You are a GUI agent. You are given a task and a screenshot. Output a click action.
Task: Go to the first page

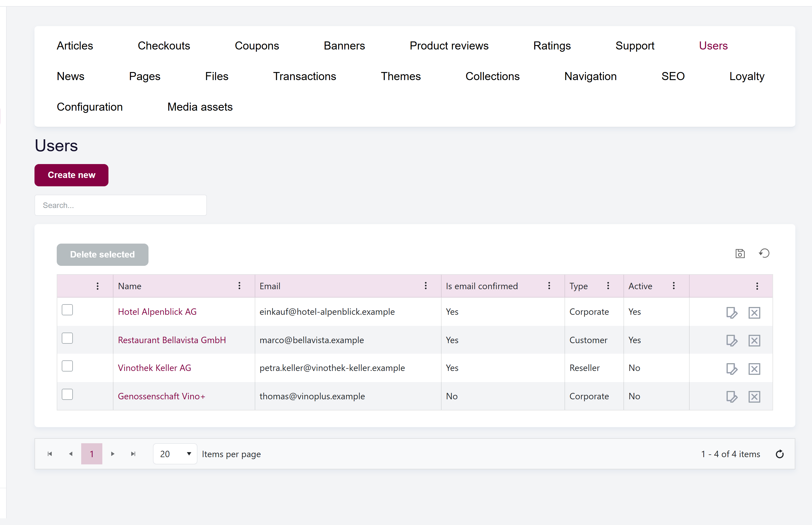click(50, 454)
